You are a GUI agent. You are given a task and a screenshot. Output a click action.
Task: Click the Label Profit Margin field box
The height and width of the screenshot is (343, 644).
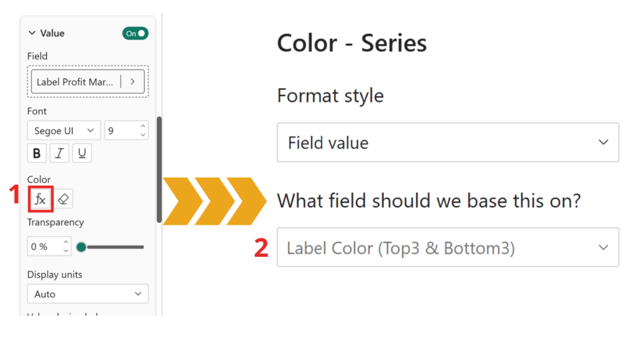point(75,82)
